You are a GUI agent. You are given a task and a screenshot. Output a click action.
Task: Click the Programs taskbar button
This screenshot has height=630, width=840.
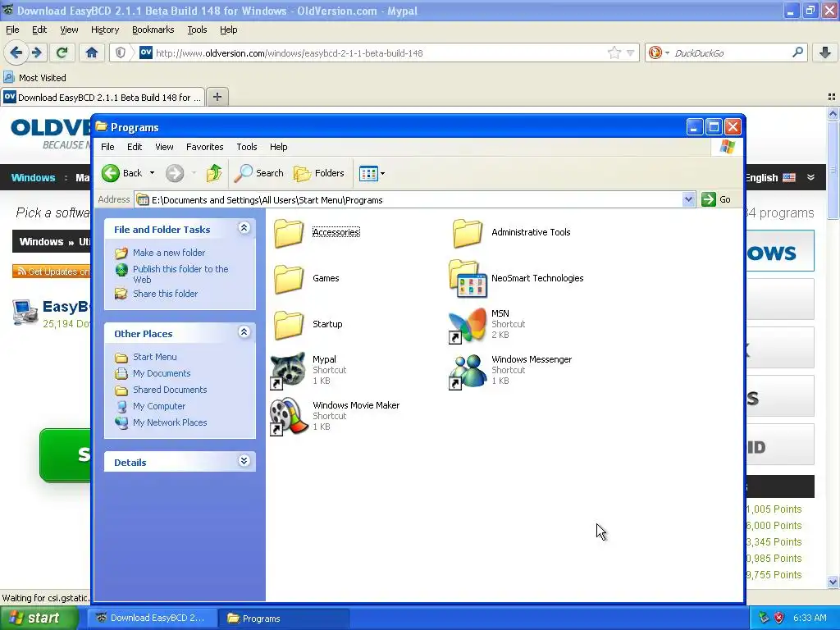point(285,619)
